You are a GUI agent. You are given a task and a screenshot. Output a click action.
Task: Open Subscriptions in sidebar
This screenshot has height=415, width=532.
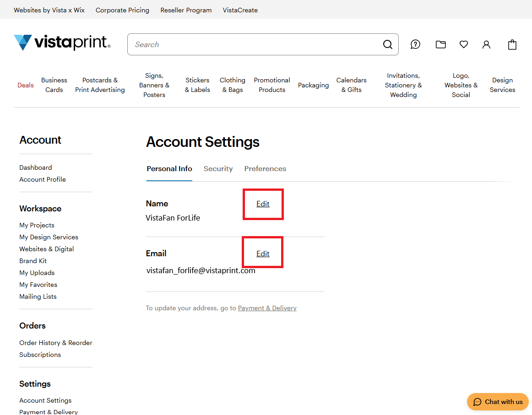point(40,355)
